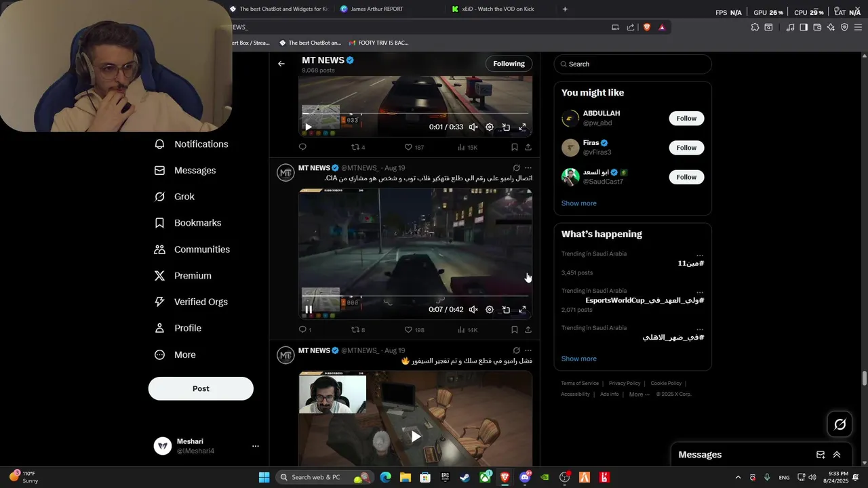Open the EsportsWorldCup trending hashtag

pyautogui.click(x=645, y=300)
